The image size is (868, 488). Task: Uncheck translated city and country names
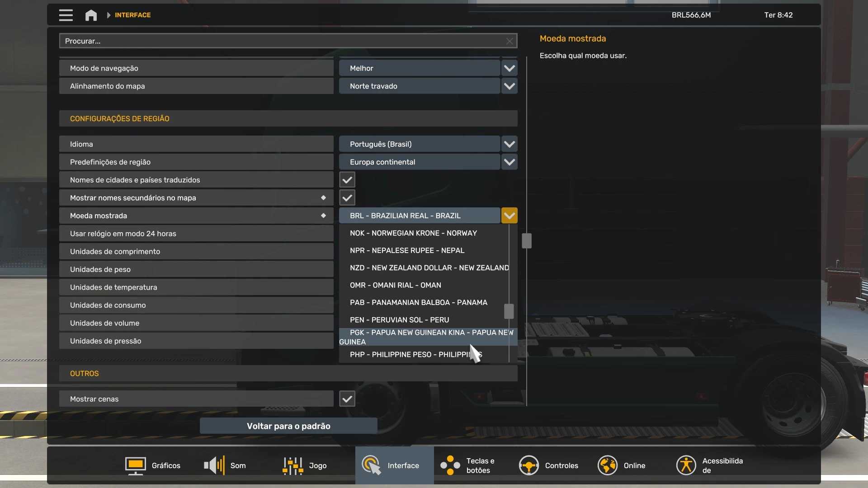347,180
